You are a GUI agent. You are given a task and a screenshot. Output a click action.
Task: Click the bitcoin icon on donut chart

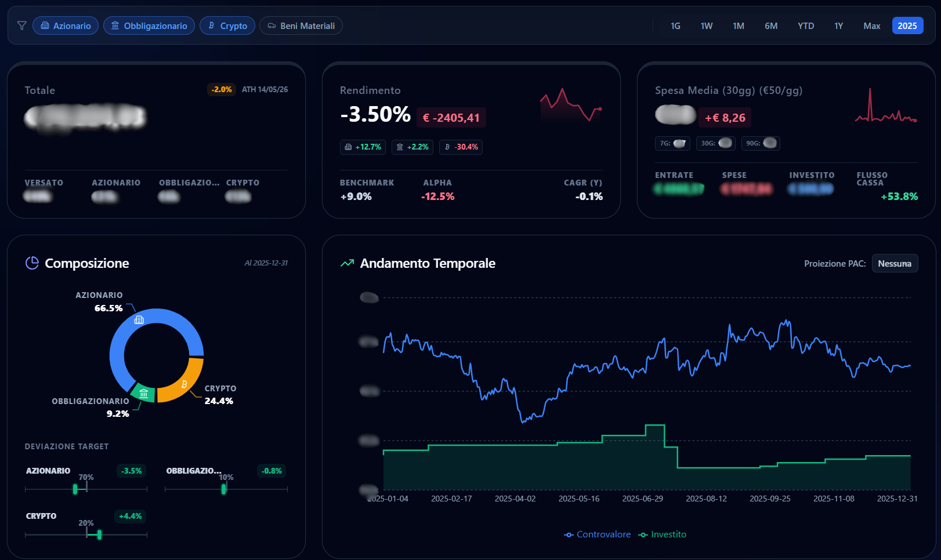(184, 384)
